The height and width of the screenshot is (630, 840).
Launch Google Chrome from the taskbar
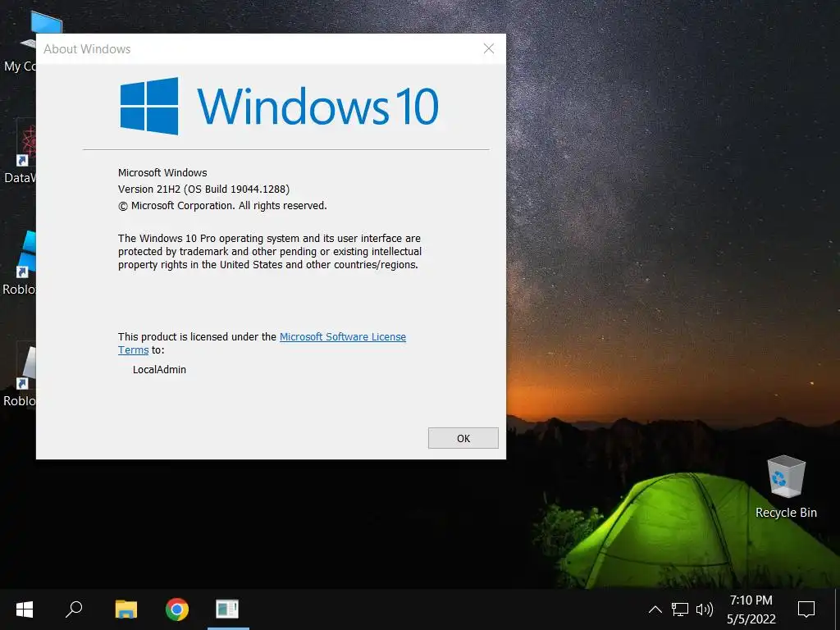[x=177, y=609]
